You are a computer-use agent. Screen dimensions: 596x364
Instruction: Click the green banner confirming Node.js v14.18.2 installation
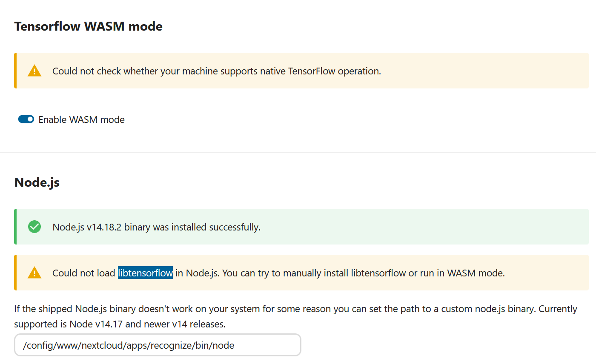pyautogui.click(x=298, y=227)
